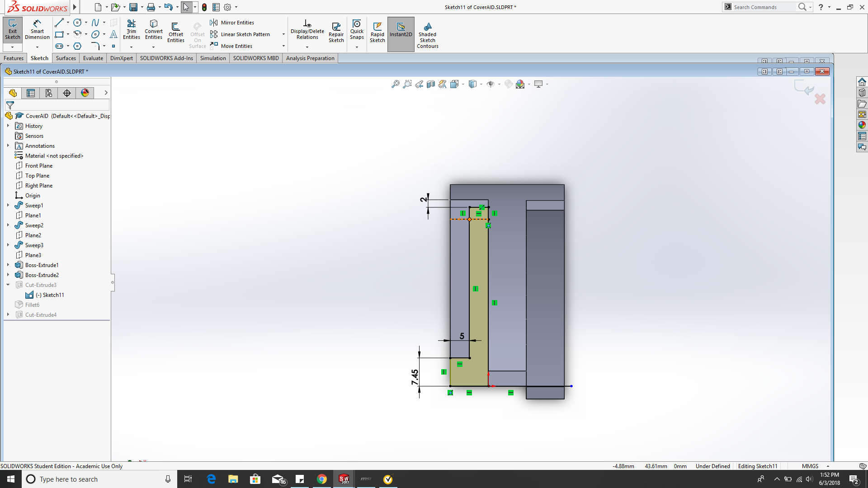Click the Repair Sketch tool
The width and height of the screenshot is (868, 488).
pyautogui.click(x=335, y=33)
